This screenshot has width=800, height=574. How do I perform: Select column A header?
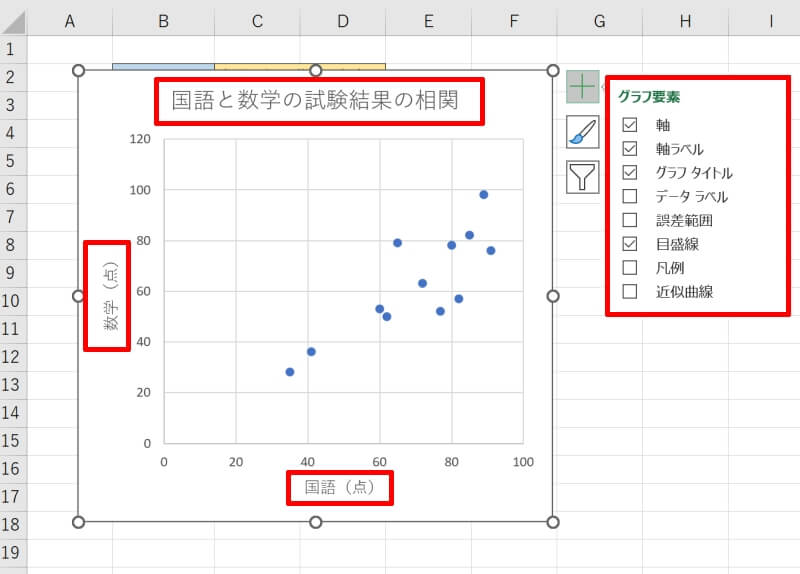70,21
